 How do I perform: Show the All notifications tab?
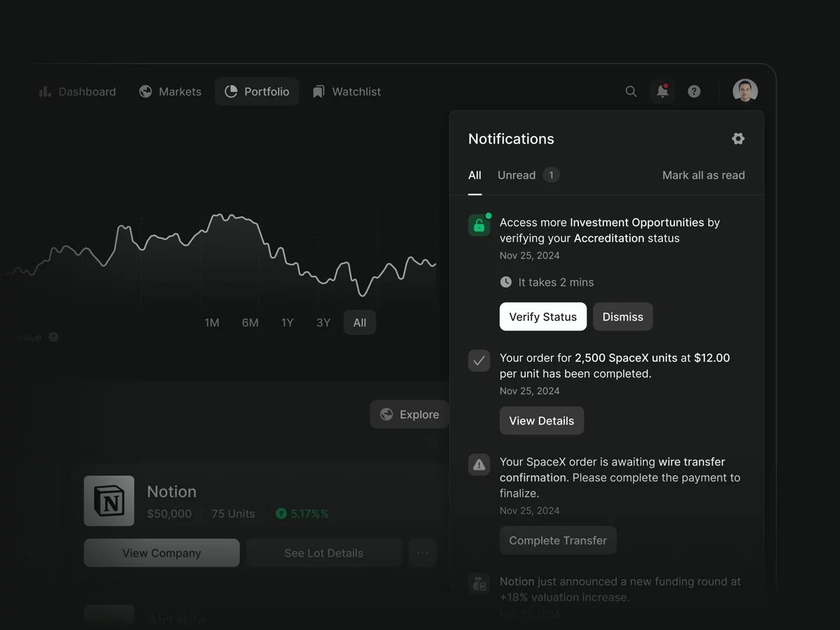475,175
